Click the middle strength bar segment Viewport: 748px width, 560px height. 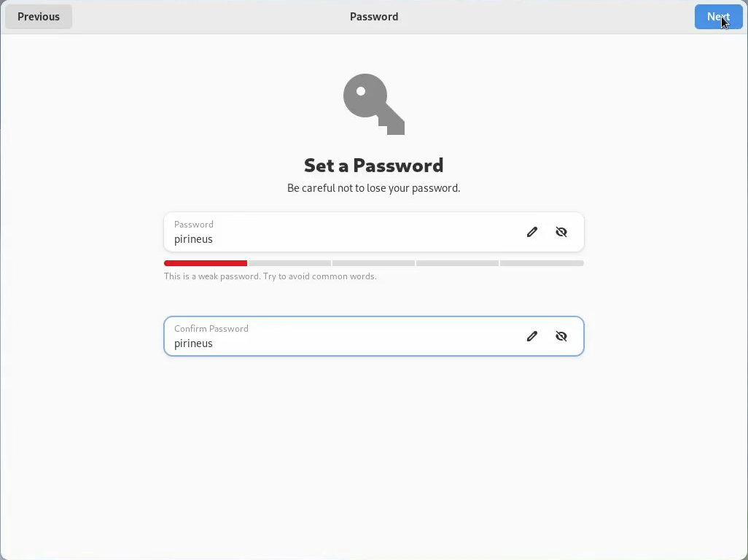click(373, 263)
